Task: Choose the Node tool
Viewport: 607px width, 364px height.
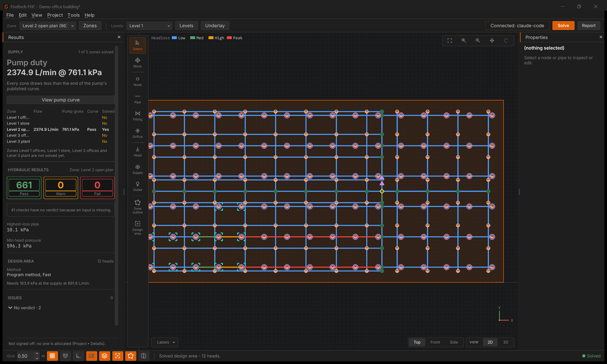Action: [138, 81]
